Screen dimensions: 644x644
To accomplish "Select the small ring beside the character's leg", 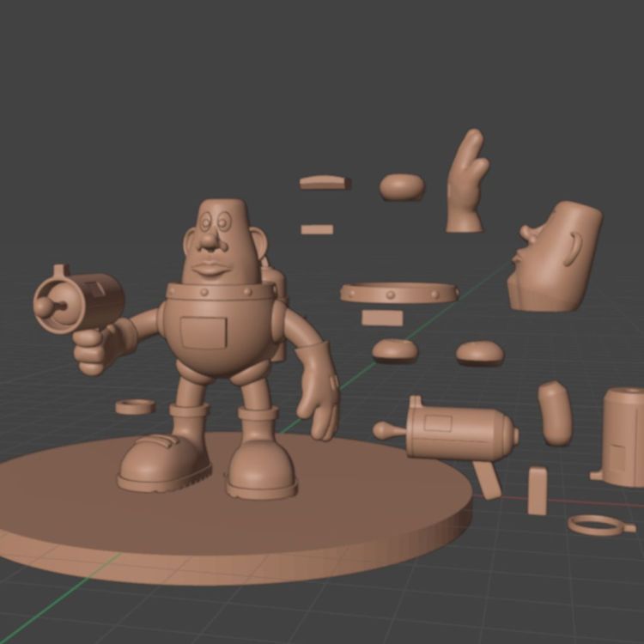I will point(135,407).
